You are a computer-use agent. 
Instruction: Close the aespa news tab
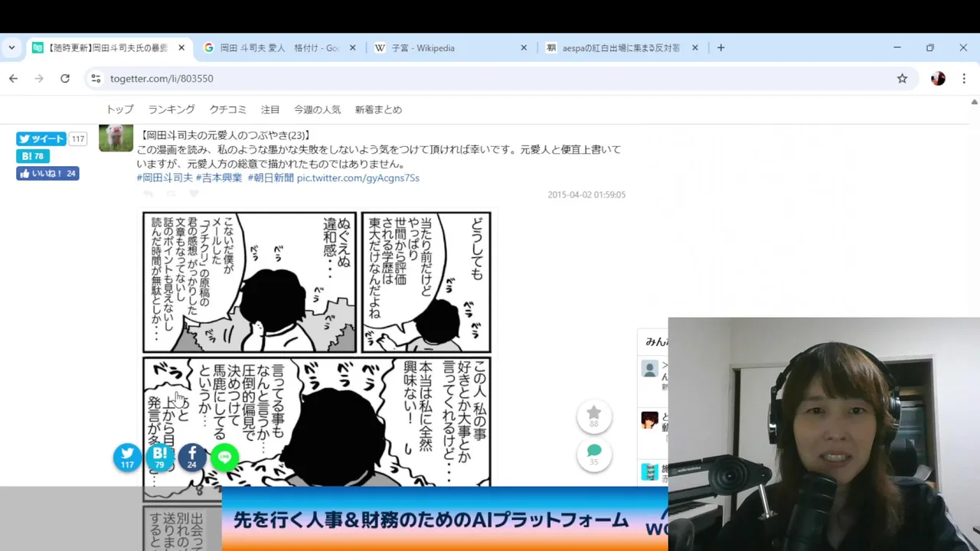[695, 47]
